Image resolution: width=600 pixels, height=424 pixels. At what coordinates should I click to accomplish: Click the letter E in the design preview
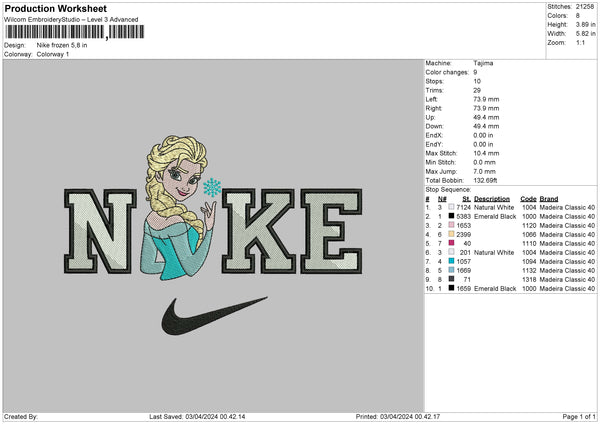[331, 231]
